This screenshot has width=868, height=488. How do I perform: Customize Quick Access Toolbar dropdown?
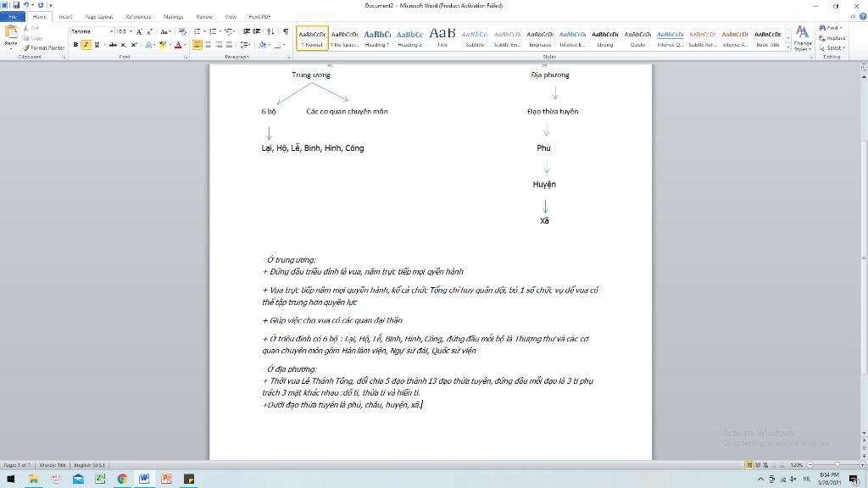(50, 5)
